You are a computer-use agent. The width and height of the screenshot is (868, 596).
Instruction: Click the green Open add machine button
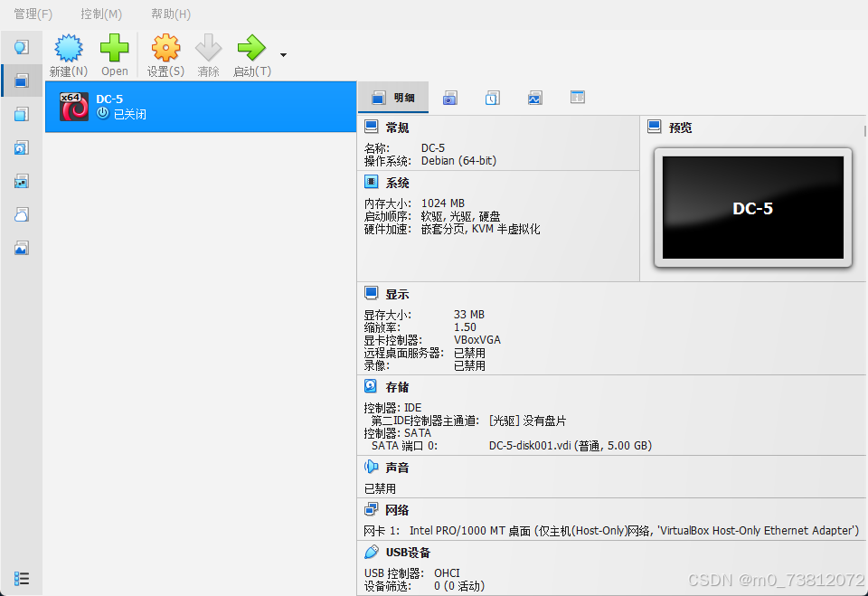115,55
